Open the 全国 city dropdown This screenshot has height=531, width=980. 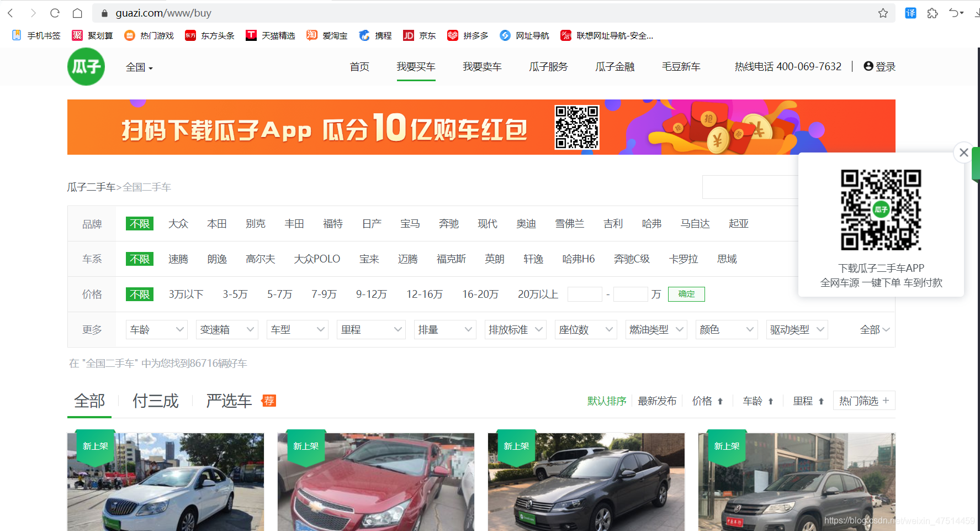click(x=139, y=67)
